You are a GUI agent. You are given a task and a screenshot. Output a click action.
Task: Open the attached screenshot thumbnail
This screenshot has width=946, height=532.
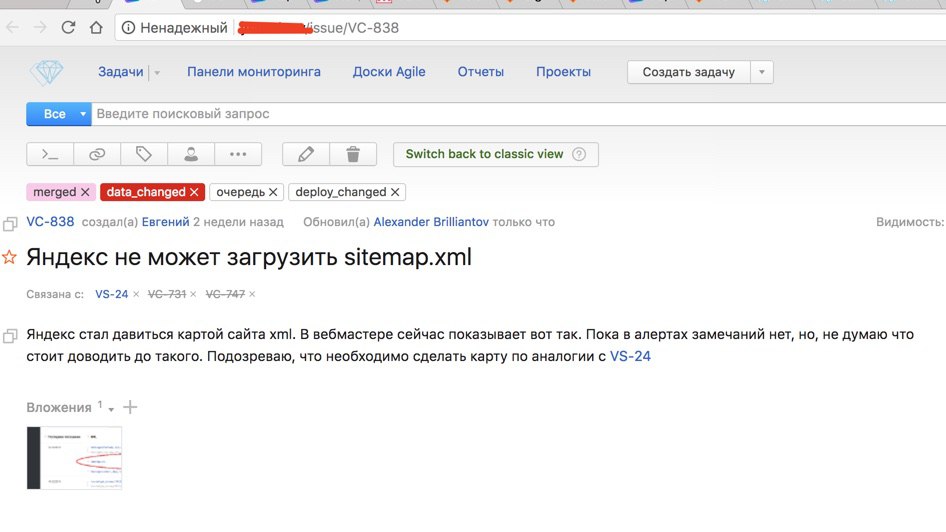click(74, 458)
